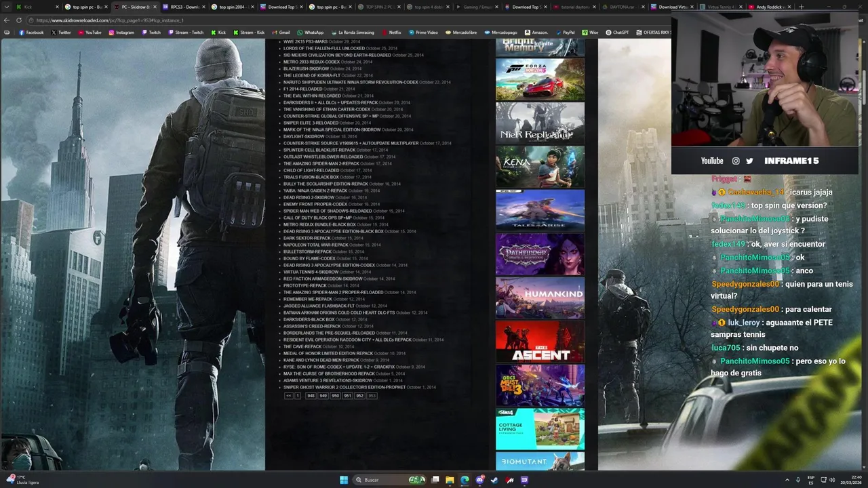
Task: Open the Forza Horizon 5 thumbnail
Action: tap(540, 79)
